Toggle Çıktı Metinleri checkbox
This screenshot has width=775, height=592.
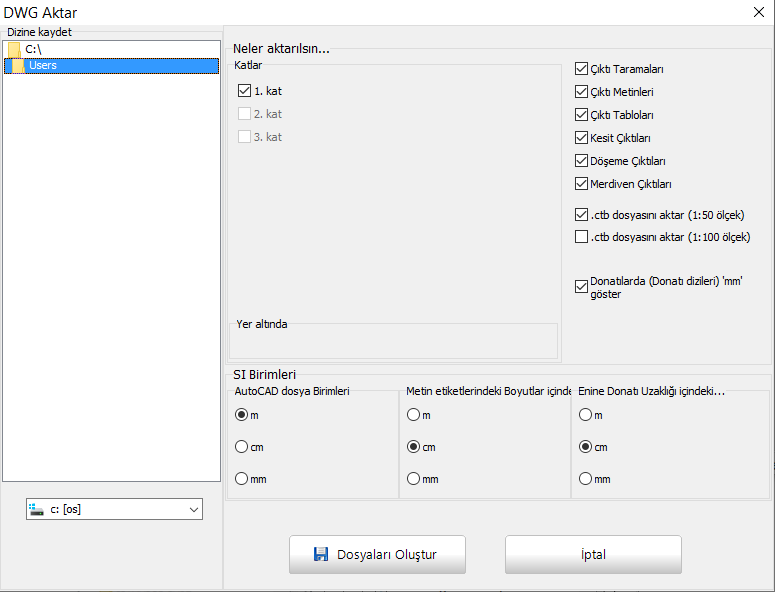pyautogui.click(x=582, y=92)
